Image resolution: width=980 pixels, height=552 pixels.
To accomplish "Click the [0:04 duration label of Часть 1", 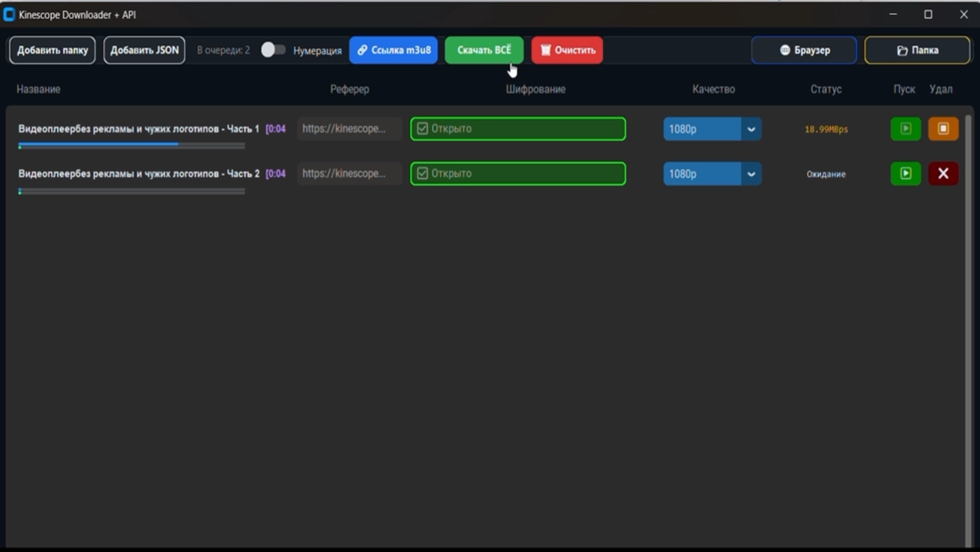I will tap(275, 128).
